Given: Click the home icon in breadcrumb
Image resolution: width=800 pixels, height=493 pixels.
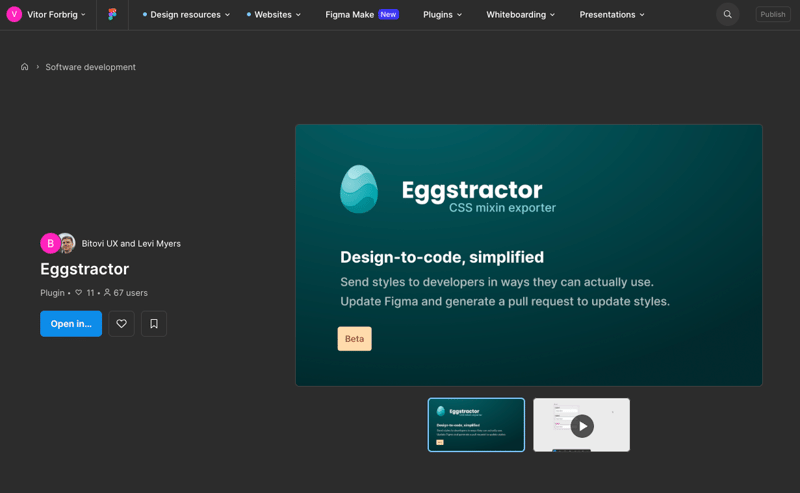Looking at the screenshot, I should (24, 67).
